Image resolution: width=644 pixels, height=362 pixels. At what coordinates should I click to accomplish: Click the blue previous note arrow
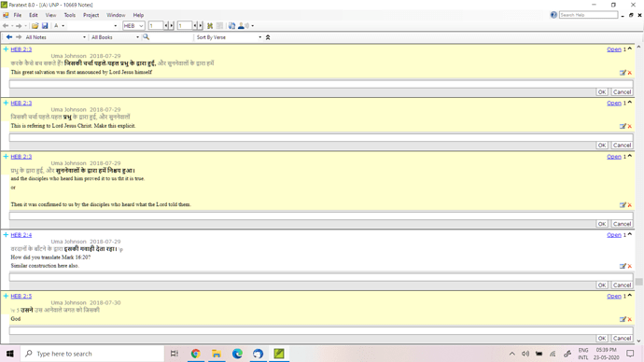9,37
